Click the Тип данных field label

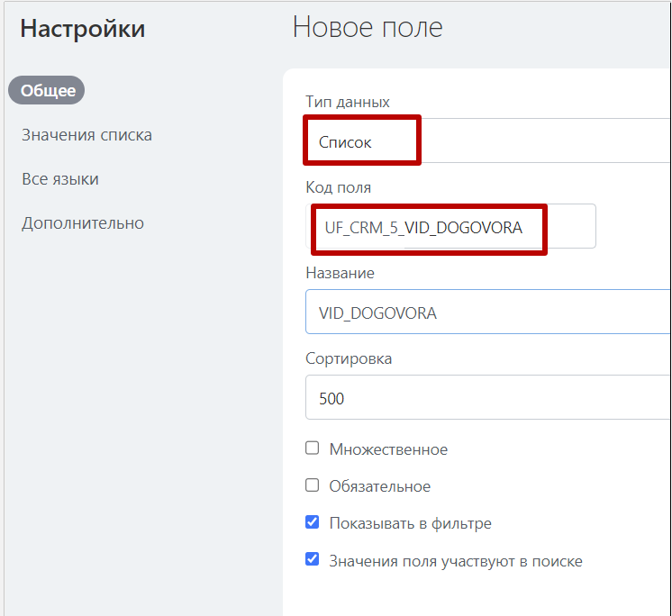[348, 102]
